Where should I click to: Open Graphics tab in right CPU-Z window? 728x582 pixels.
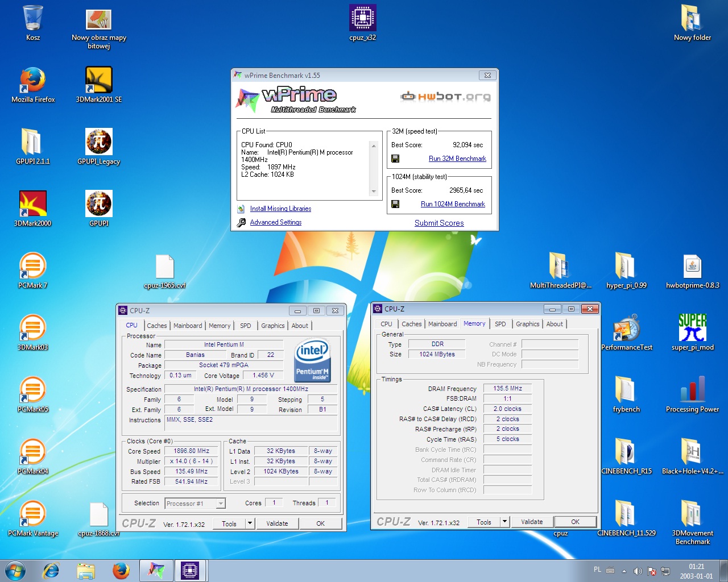pyautogui.click(x=528, y=324)
